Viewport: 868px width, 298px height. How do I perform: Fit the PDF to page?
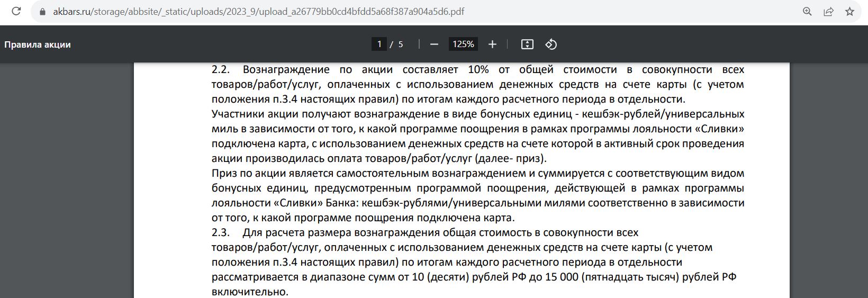tap(527, 44)
